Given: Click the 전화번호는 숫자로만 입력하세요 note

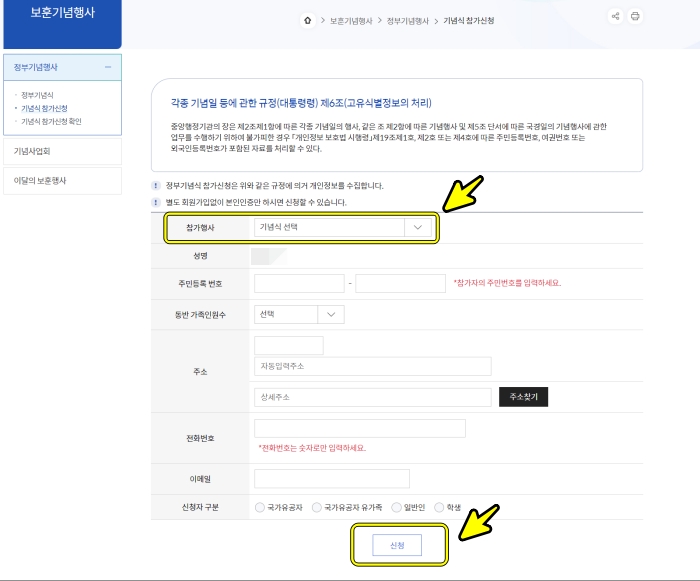Looking at the screenshot, I should (x=312, y=448).
